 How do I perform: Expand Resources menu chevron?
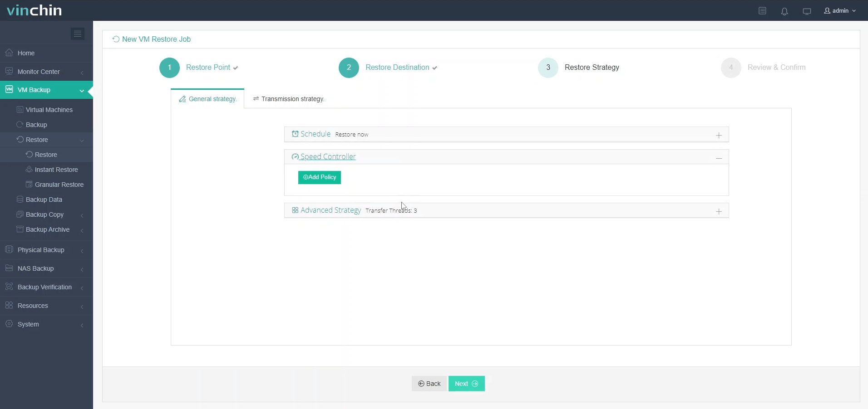tap(82, 306)
